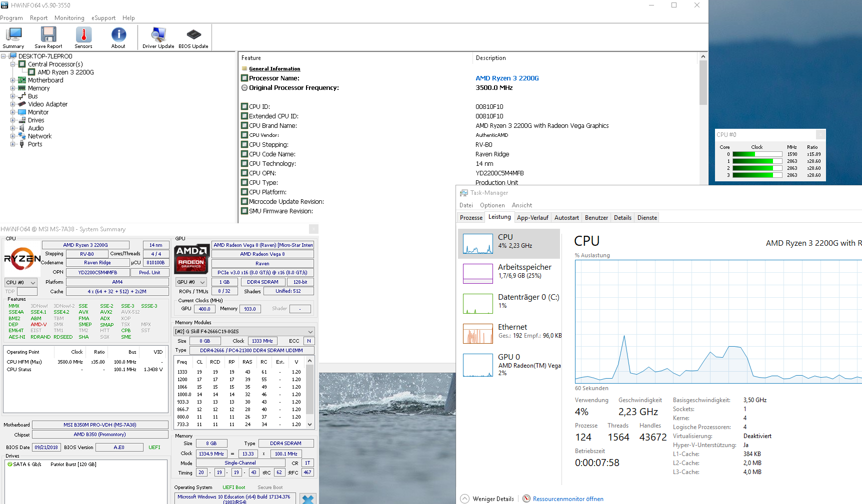Select the Motherboard tree icon

click(x=22, y=80)
